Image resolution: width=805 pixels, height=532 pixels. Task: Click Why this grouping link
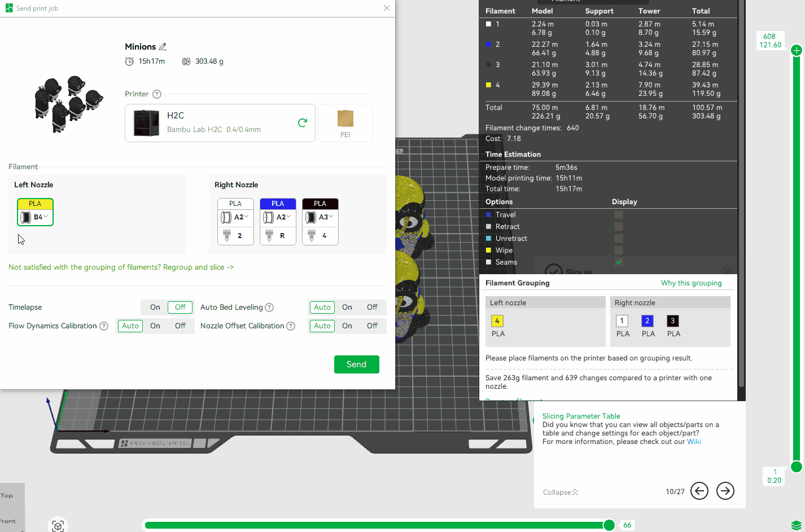(x=691, y=283)
